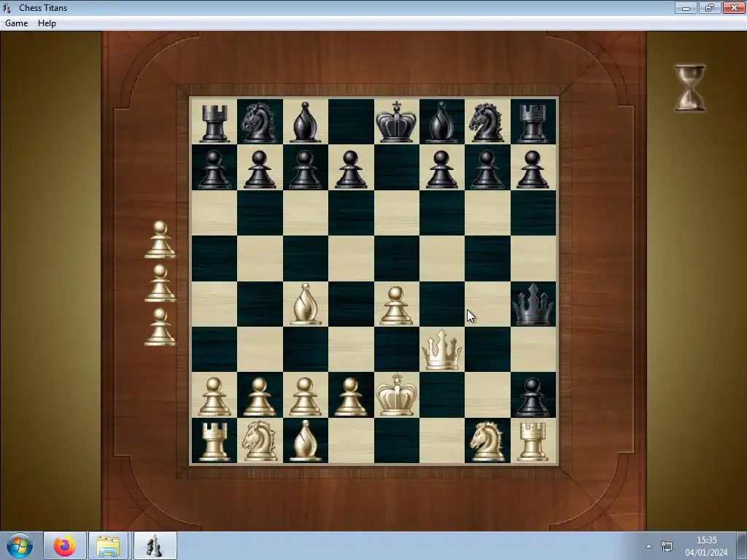Pick the black pawn on h7

pyautogui.click(x=533, y=169)
